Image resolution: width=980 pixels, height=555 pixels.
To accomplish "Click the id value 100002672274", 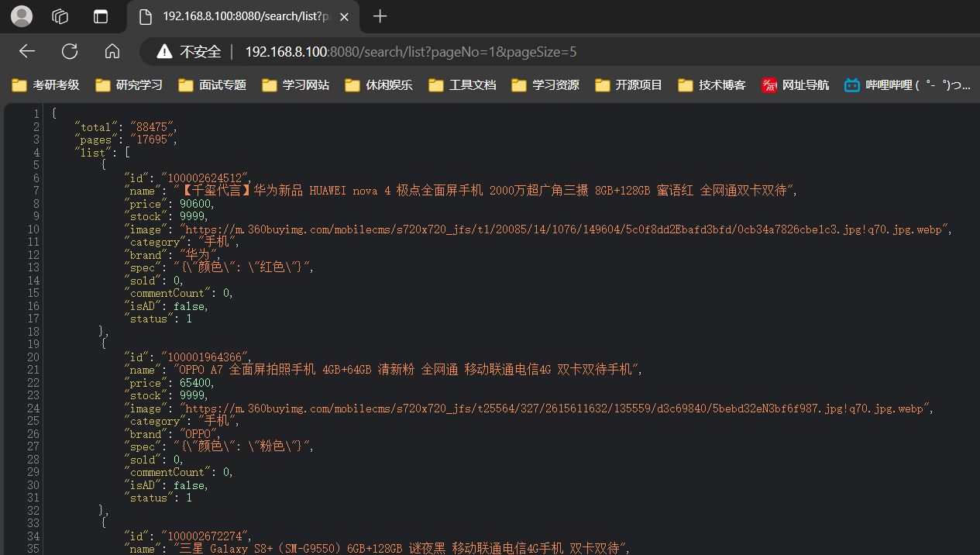I will coord(205,536).
